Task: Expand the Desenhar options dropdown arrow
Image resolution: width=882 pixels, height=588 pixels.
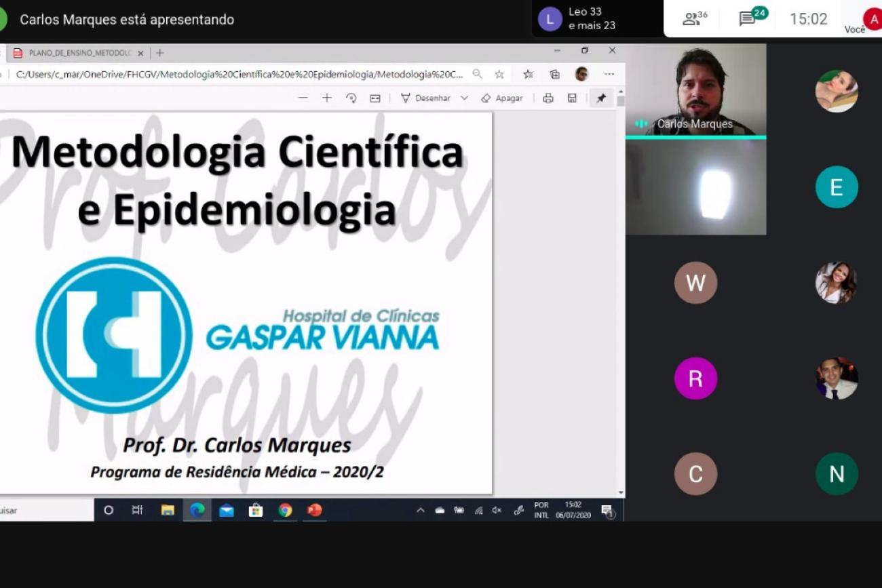Action: tap(464, 98)
